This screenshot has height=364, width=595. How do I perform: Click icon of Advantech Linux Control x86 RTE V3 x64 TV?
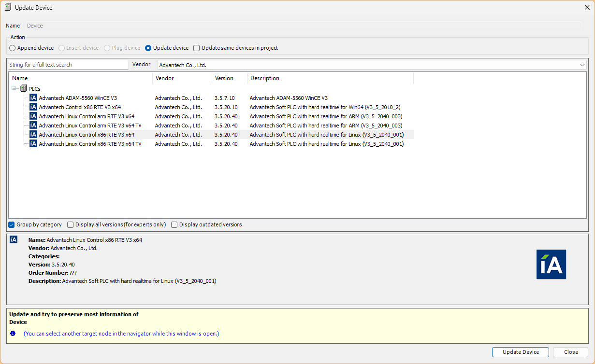coord(33,144)
